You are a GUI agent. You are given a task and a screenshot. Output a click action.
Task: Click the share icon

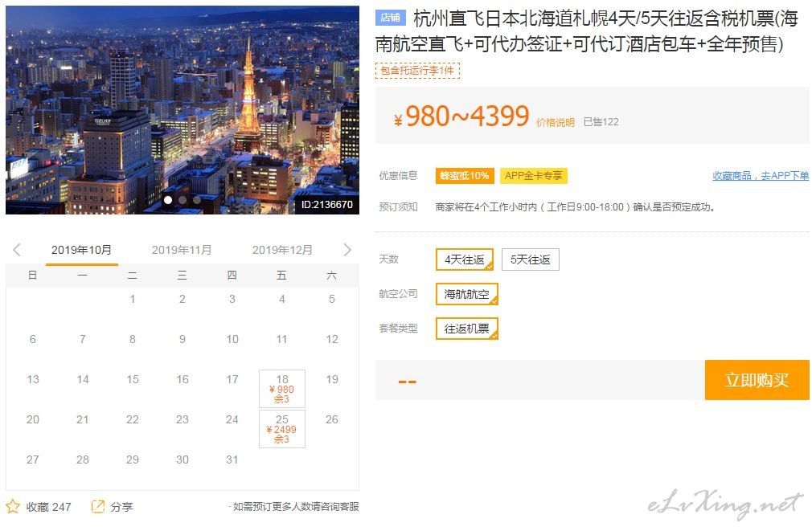pos(98,506)
